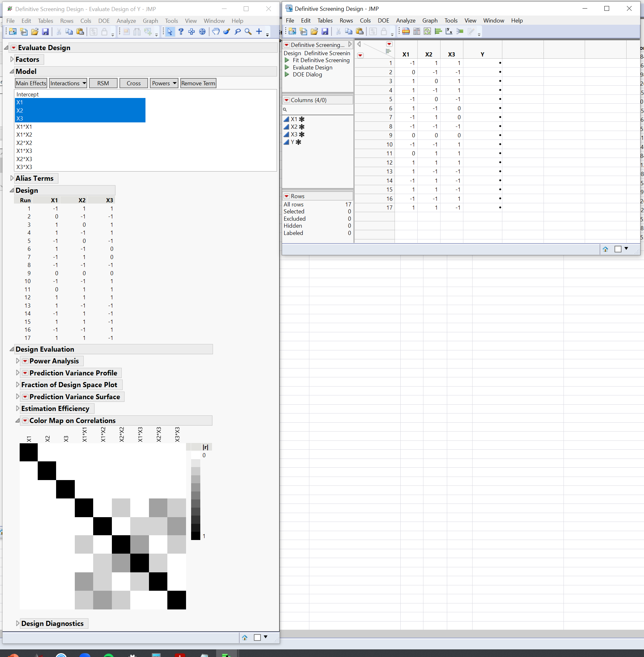The image size is (644, 657).
Task: Click the Remove Term button
Action: (198, 83)
